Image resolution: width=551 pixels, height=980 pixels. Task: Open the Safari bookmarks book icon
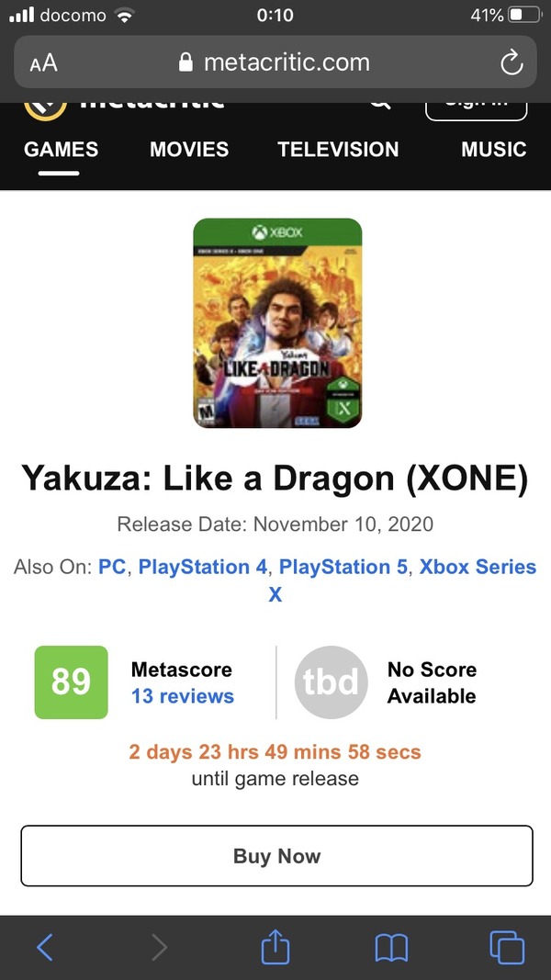click(391, 948)
